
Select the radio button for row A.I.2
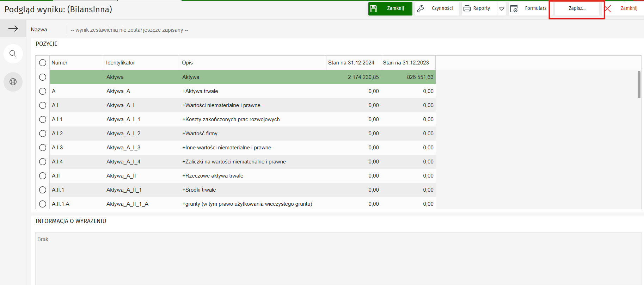[43, 134]
